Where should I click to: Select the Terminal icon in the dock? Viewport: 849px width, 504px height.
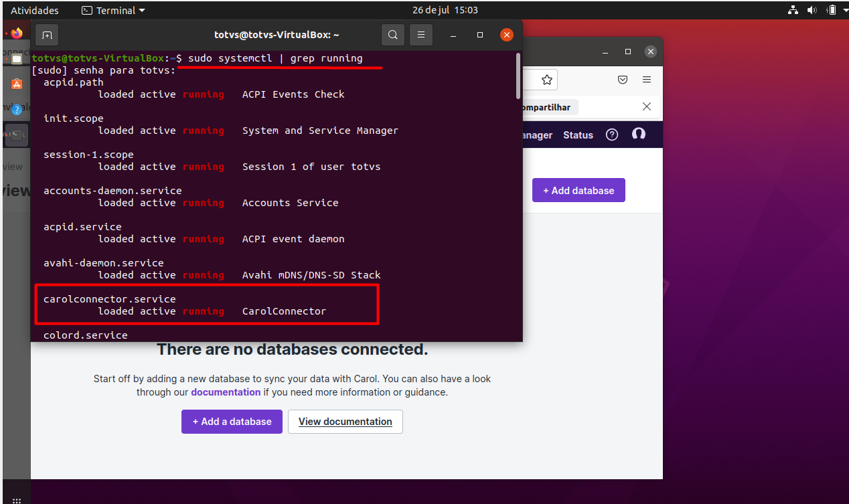(x=16, y=135)
